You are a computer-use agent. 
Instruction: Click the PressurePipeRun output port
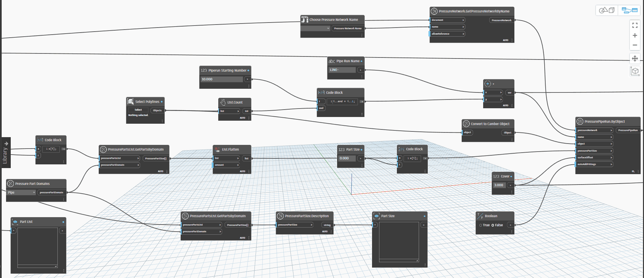pos(628,130)
